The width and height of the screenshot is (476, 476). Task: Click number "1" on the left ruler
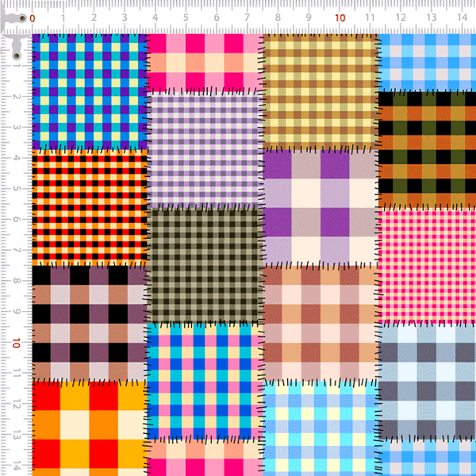coord(17,66)
